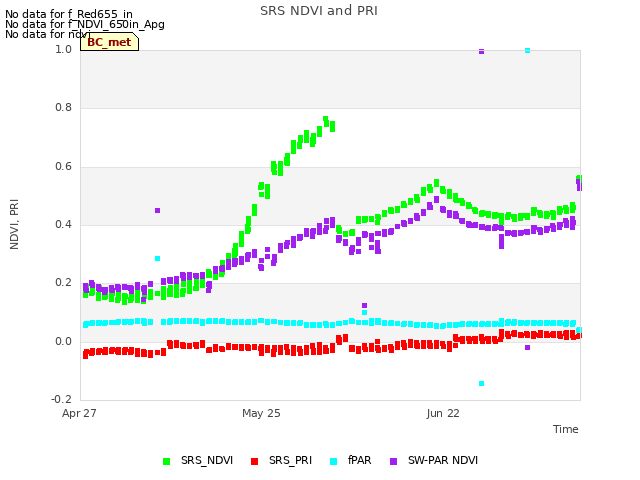The image size is (640, 480).
Task: Click the chart title SRS NDVI and PRI
Action: pyautogui.click(x=319, y=11)
